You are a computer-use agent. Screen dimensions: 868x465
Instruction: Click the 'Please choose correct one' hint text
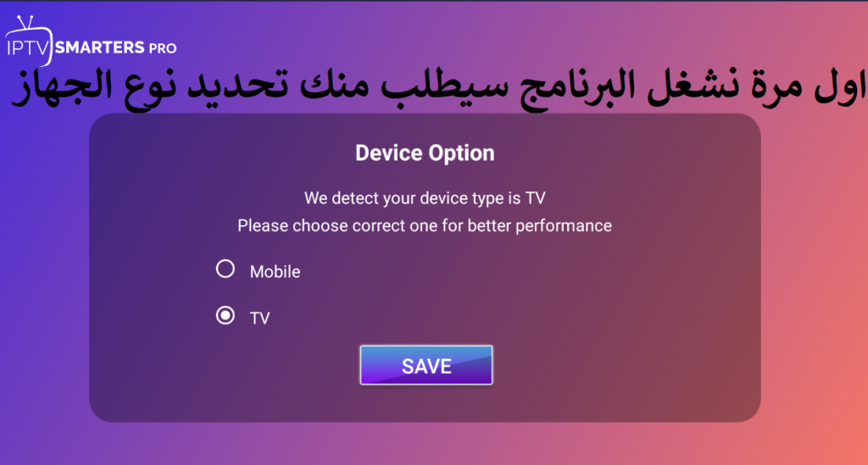[425, 226]
